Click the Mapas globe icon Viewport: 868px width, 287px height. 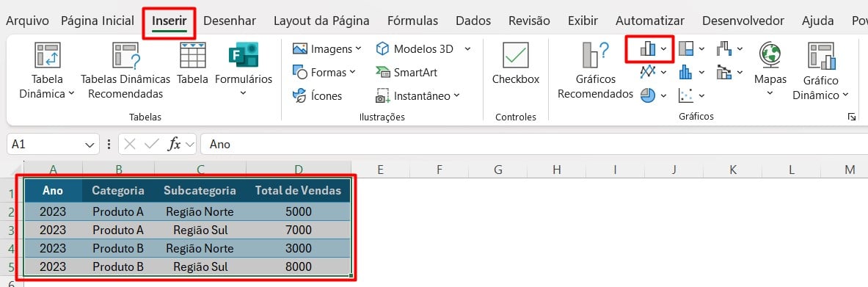coord(770,54)
